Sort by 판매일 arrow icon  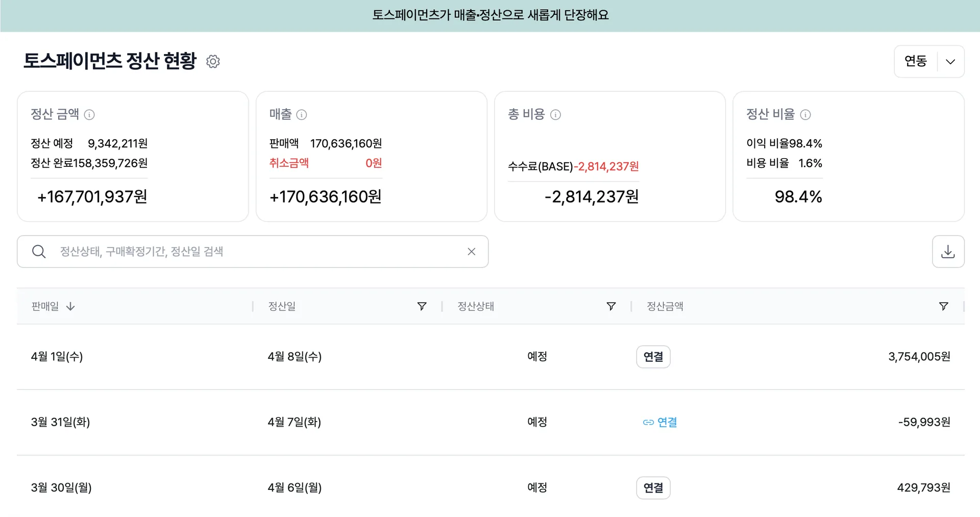[x=70, y=306]
